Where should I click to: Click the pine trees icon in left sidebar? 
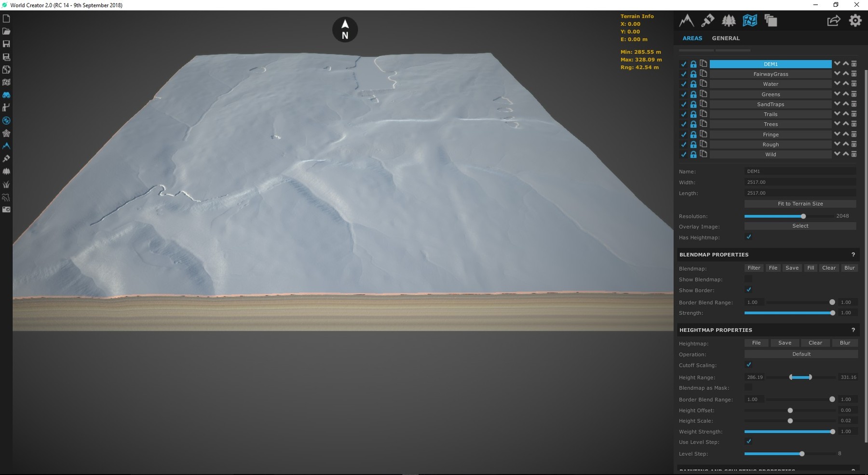pos(6,171)
